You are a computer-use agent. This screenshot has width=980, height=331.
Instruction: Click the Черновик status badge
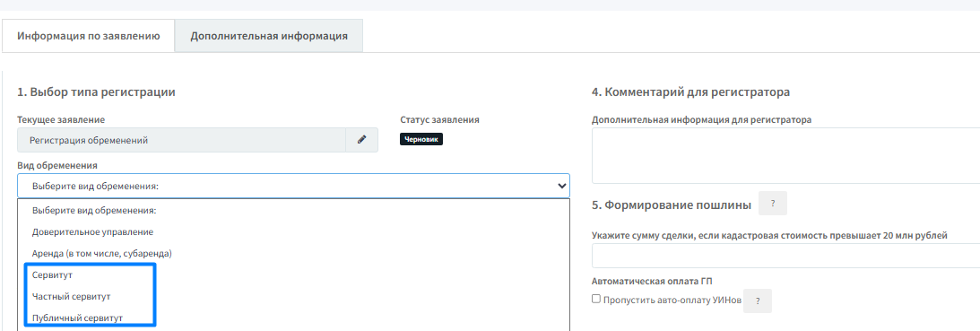421,140
